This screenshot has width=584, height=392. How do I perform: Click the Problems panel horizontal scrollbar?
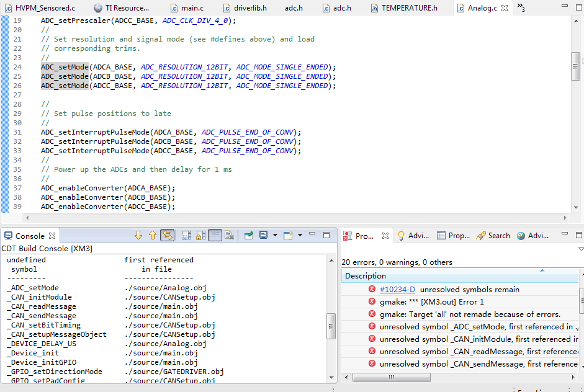click(391, 377)
